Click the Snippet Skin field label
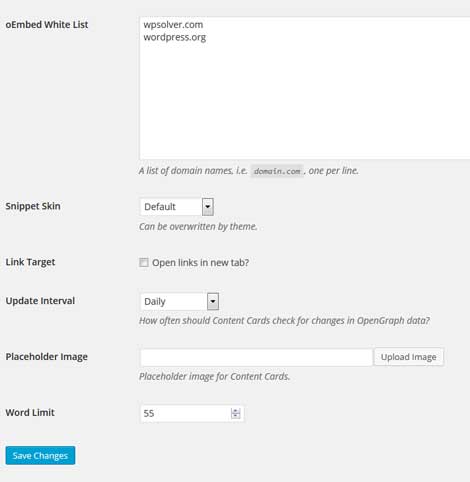Image resolution: width=470 pixels, height=482 pixels. (33, 206)
